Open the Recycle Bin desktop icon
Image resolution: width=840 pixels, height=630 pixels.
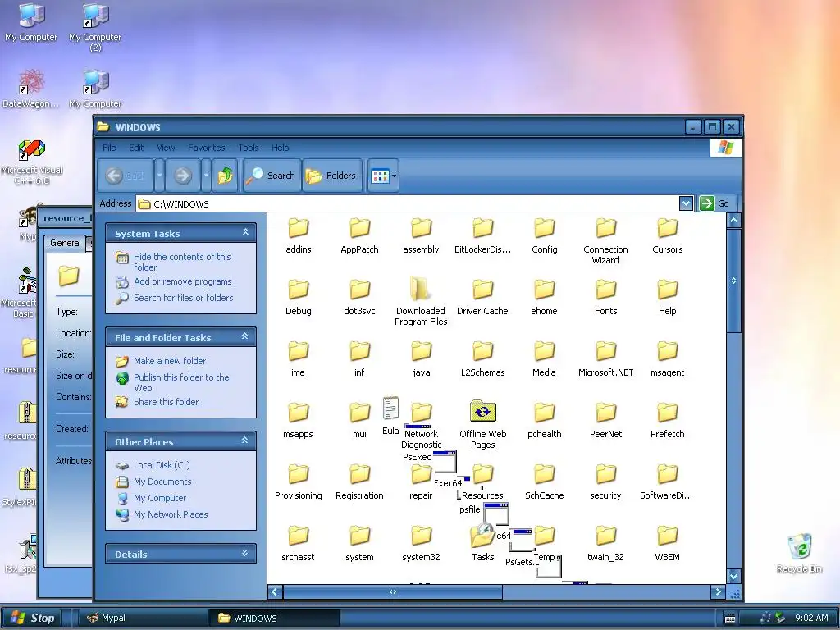click(799, 553)
